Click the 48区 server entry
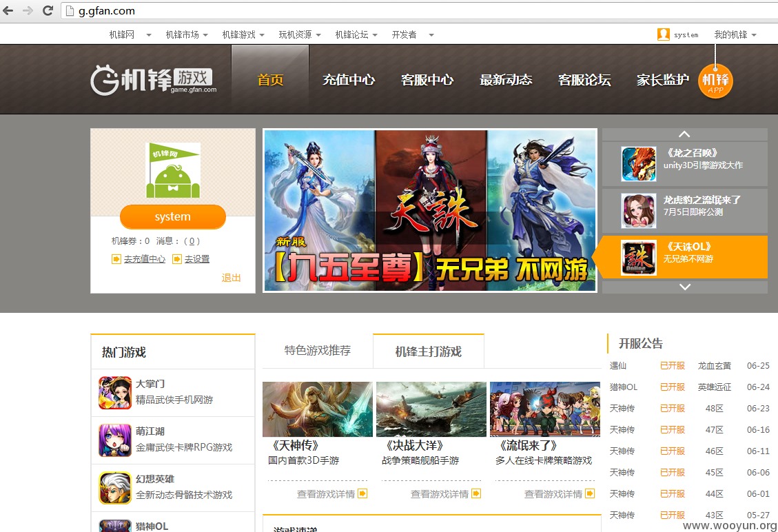This screenshot has height=532, width=778. (715, 409)
